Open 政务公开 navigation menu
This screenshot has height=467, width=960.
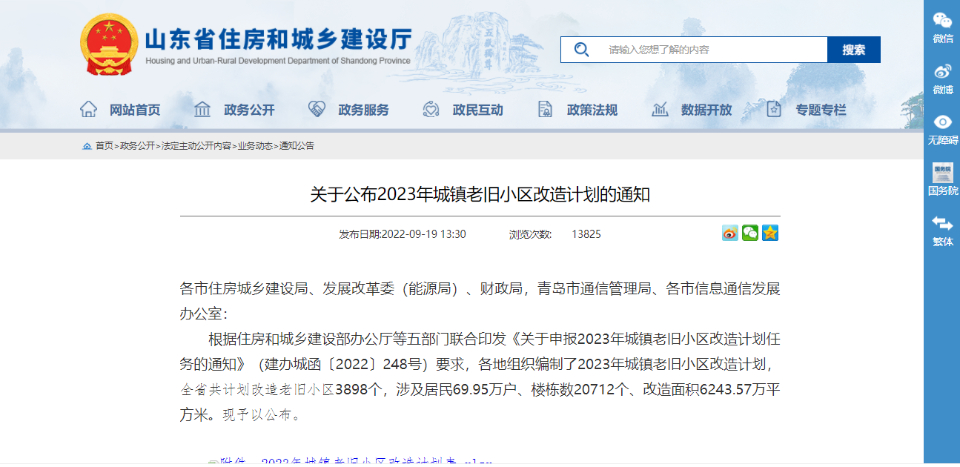(235, 110)
